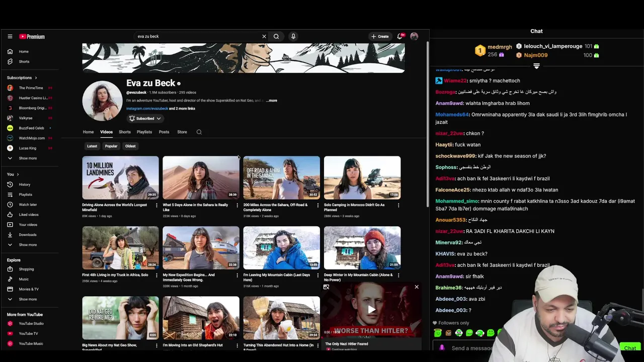Expand the You section arrow
The height and width of the screenshot is (362, 644).
[x=18, y=174]
